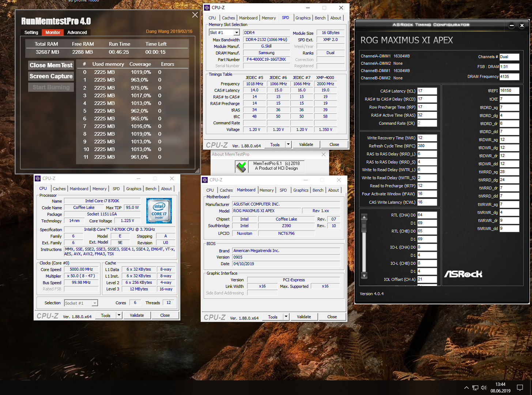Image resolution: width=532 pixels, height=395 pixels.
Task: Click the Start Burning button
Action: coord(51,87)
